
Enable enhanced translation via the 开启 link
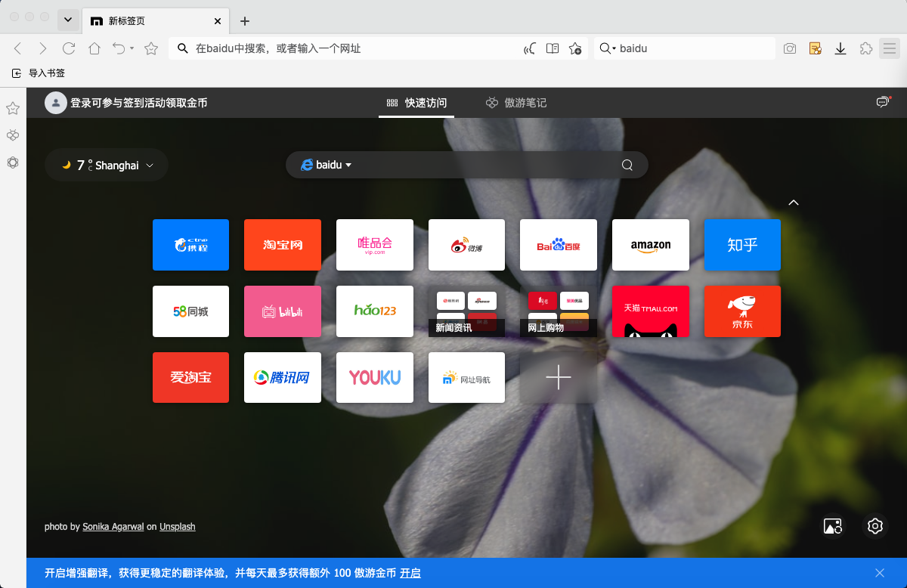[410, 572]
